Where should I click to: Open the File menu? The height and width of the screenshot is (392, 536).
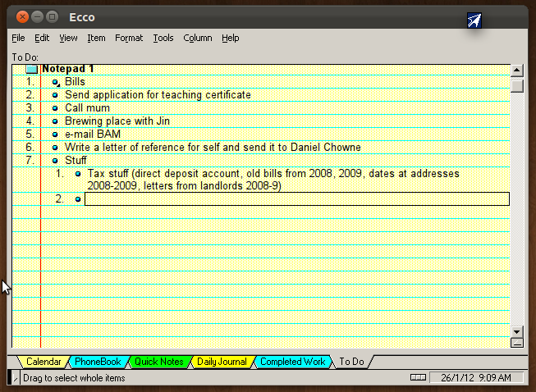(18, 38)
